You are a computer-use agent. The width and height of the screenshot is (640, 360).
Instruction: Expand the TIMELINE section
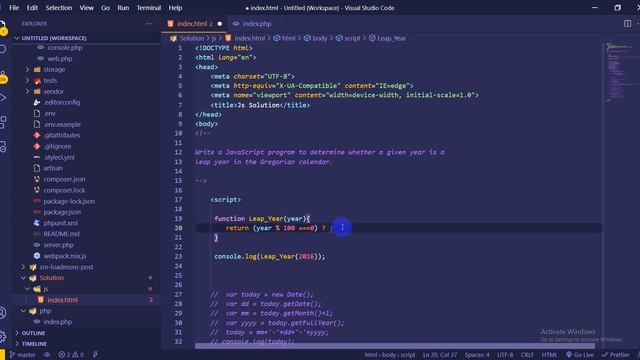34,344
